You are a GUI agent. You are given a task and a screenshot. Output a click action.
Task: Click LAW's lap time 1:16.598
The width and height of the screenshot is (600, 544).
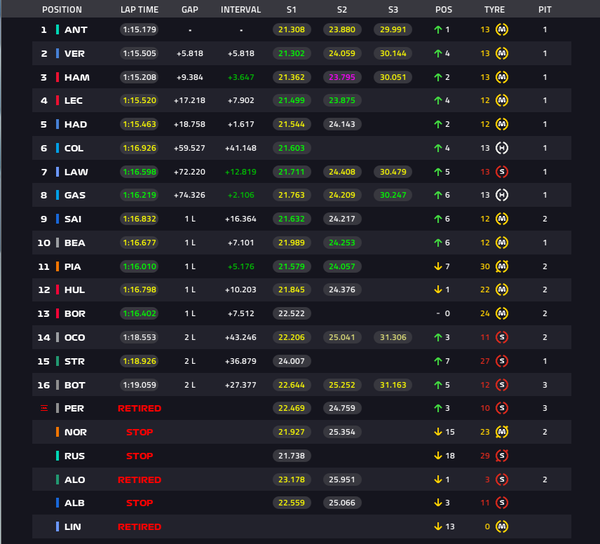pyautogui.click(x=139, y=172)
